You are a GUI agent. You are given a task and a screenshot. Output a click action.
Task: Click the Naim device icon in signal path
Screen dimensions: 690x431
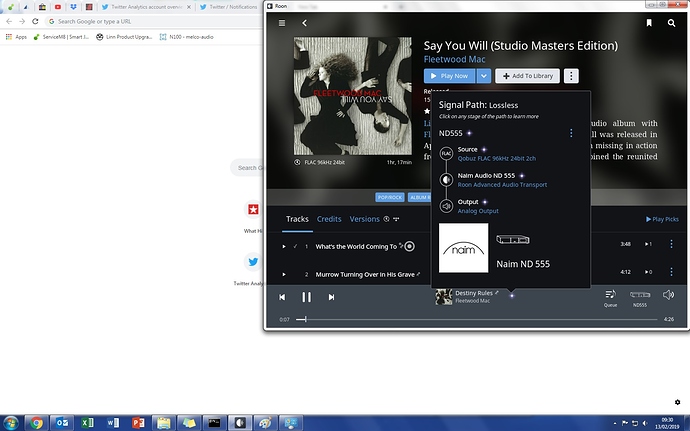(x=513, y=240)
